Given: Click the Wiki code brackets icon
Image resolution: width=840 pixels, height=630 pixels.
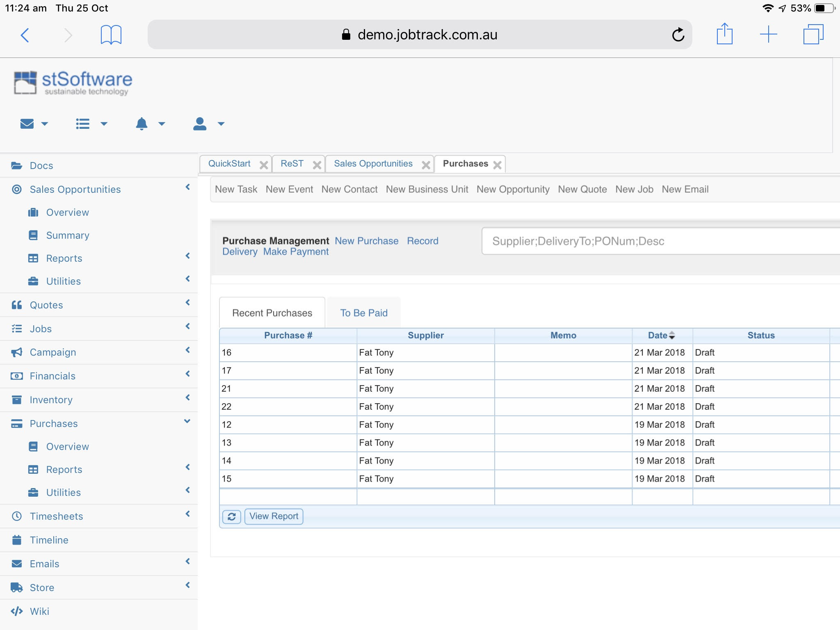Looking at the screenshot, I should (x=16, y=612).
